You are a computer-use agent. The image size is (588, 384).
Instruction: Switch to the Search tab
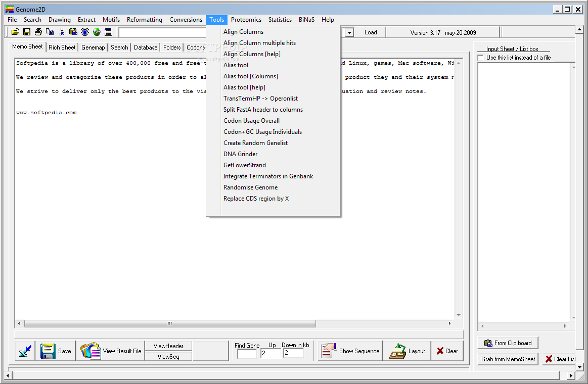[x=119, y=47]
